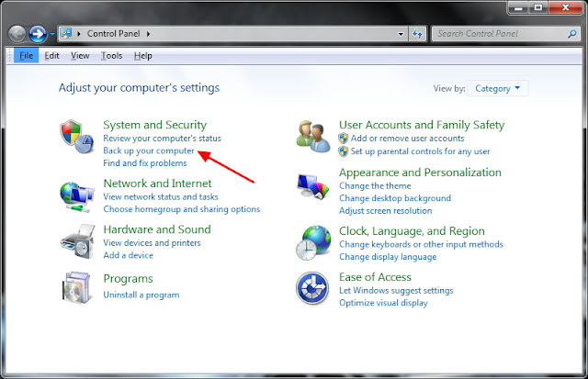Click Add a device link
The image size is (588, 379).
coord(129,255)
